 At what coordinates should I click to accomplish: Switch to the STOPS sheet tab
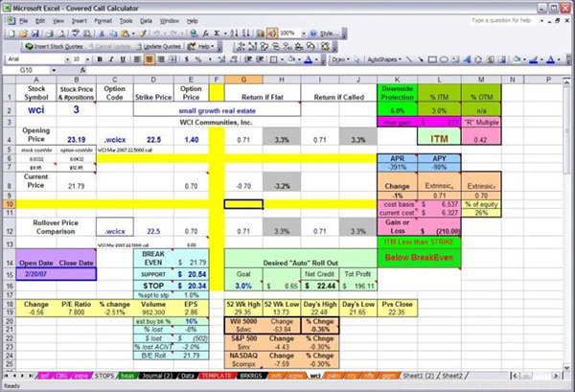tap(104, 376)
